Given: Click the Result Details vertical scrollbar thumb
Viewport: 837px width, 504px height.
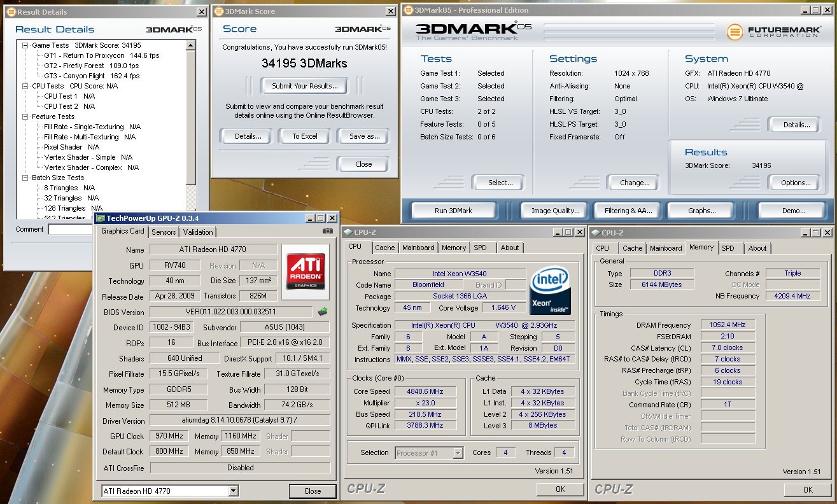Looking at the screenshot, I should (191, 119).
